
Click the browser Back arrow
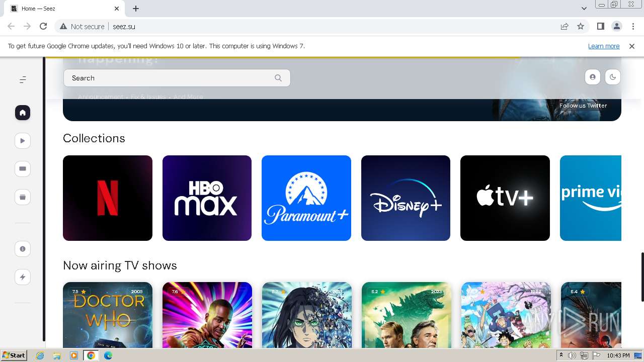11,26
